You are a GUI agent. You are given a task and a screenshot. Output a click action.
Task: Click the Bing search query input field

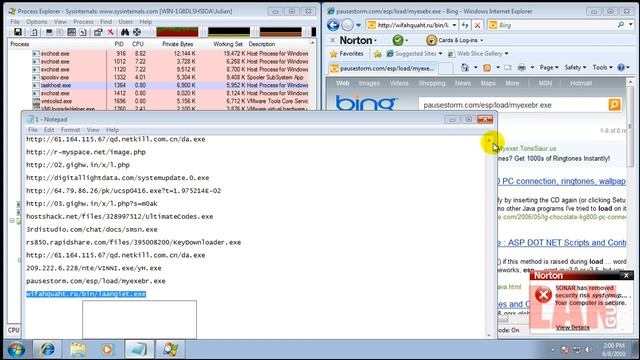(x=513, y=105)
